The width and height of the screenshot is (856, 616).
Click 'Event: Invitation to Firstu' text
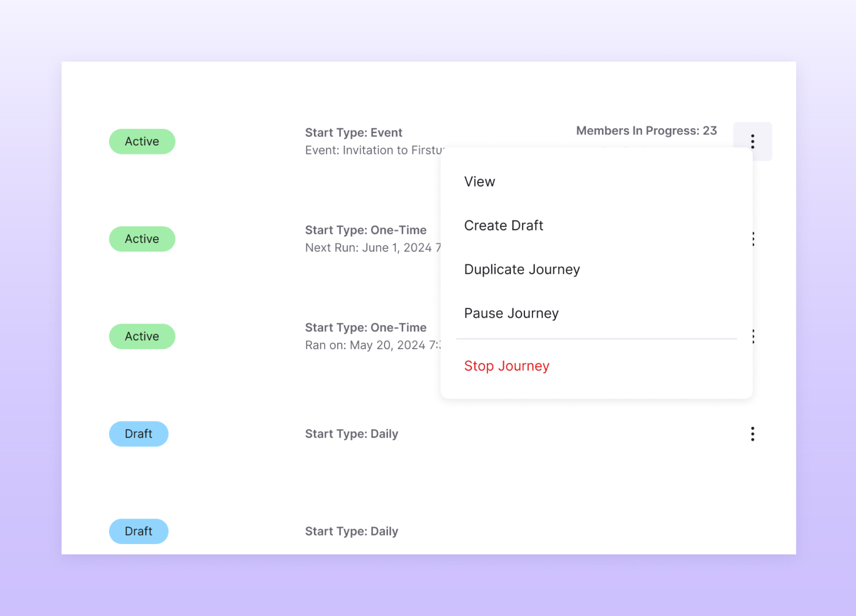[x=374, y=150]
